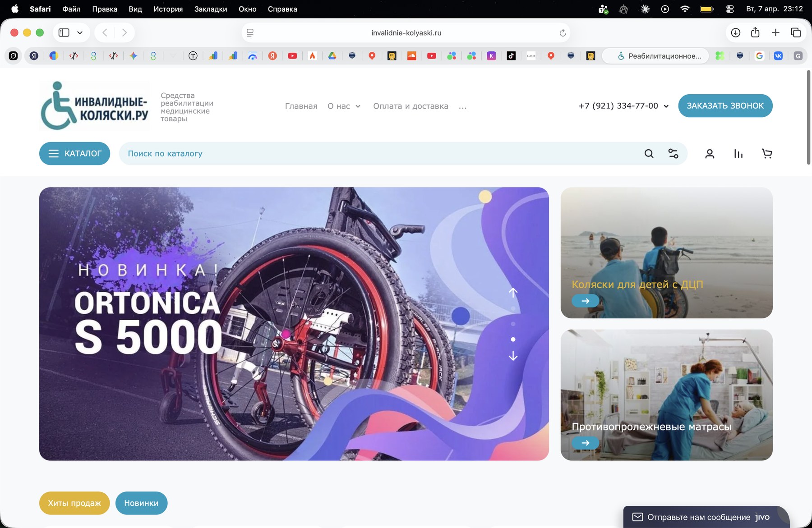
Task: Expand the Safari sidebar options chevron
Action: coord(80,32)
